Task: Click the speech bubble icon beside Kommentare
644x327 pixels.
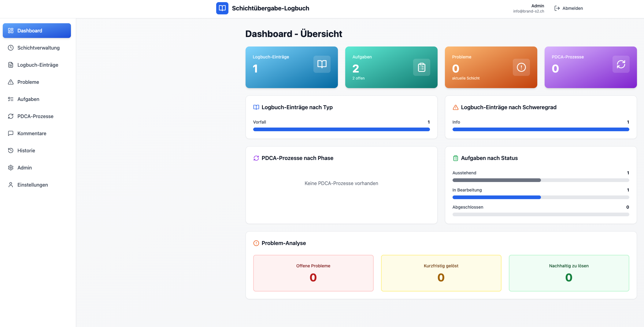Action: click(11, 133)
